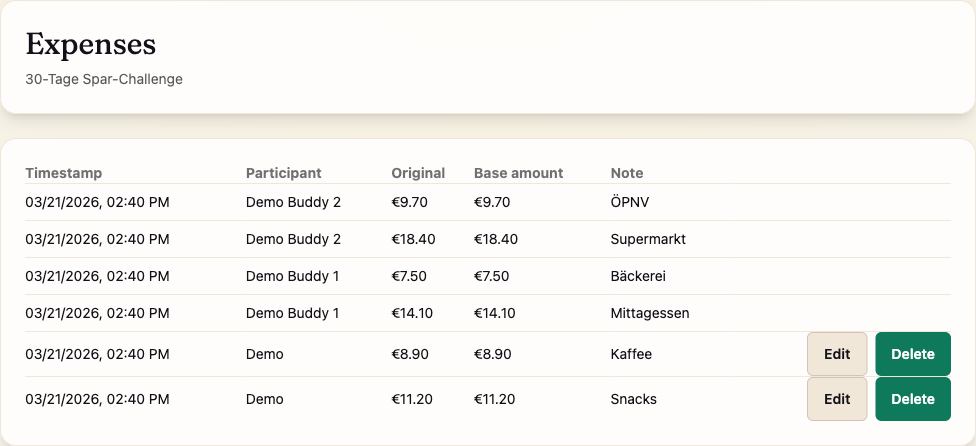Viewport: 976px width, 446px height.
Task: Click the Timestamp column header
Action: (x=64, y=173)
